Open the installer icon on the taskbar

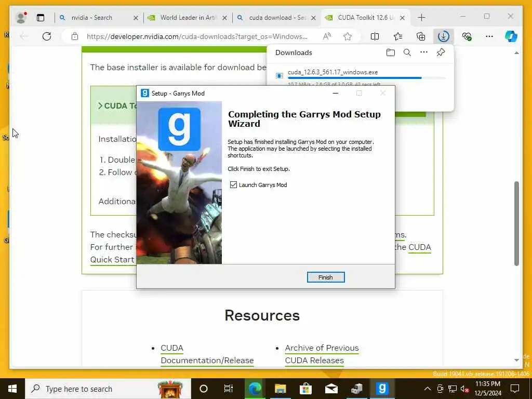(356, 389)
